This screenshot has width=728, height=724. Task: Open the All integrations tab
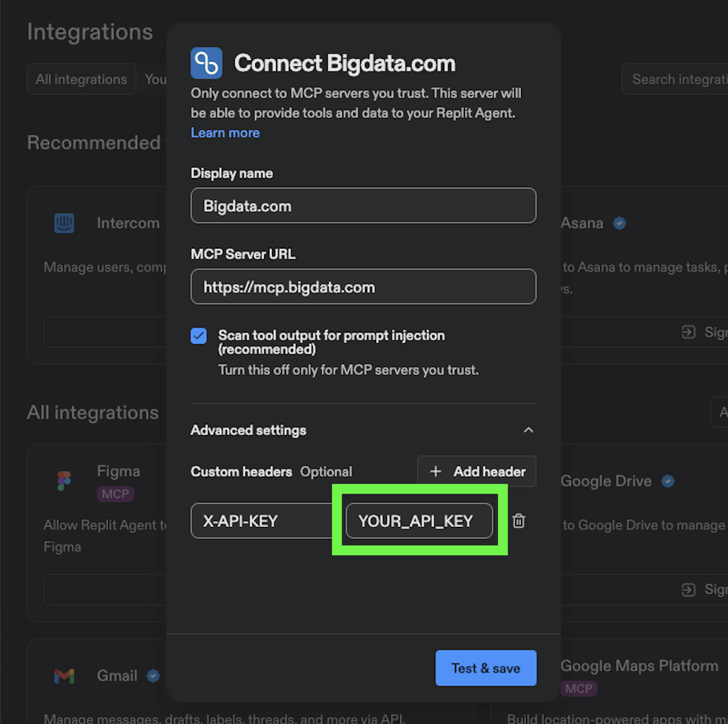tap(81, 79)
